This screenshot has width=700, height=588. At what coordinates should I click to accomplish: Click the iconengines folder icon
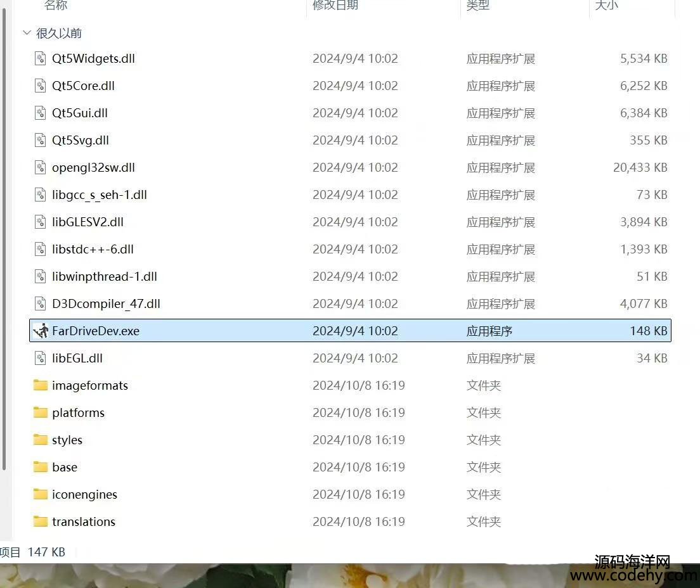point(40,494)
